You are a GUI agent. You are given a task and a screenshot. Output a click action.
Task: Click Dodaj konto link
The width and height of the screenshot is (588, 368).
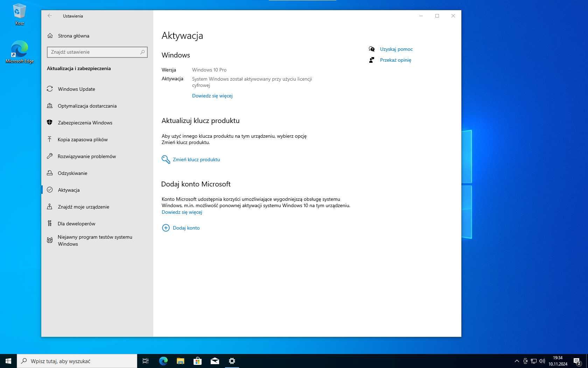tap(186, 228)
